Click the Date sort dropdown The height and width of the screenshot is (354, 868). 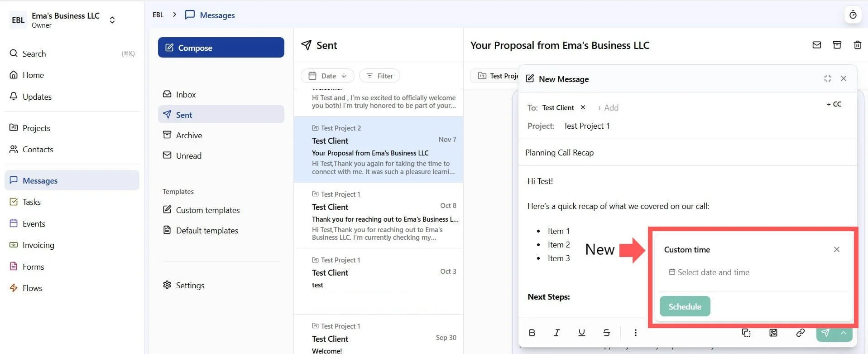coord(328,76)
